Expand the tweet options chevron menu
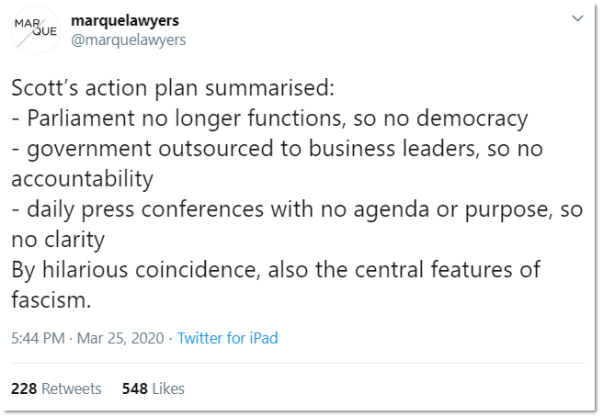600x416 pixels. tap(576, 19)
